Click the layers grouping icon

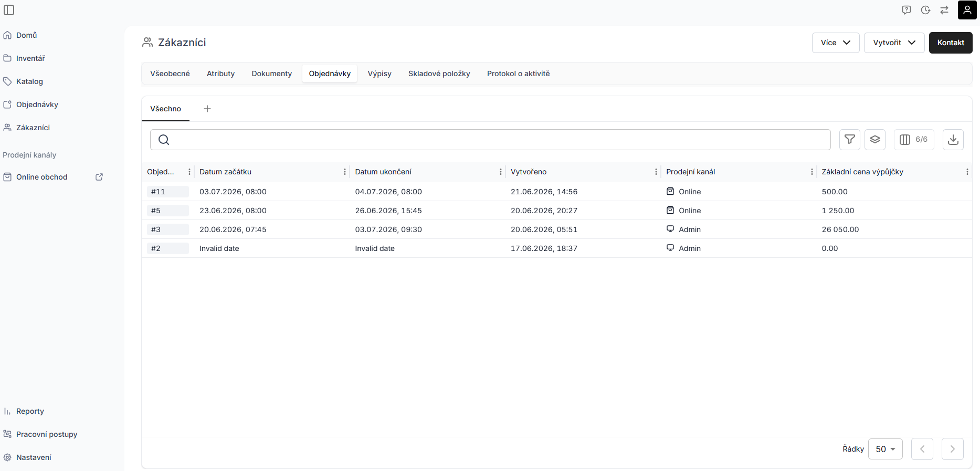[x=875, y=140]
